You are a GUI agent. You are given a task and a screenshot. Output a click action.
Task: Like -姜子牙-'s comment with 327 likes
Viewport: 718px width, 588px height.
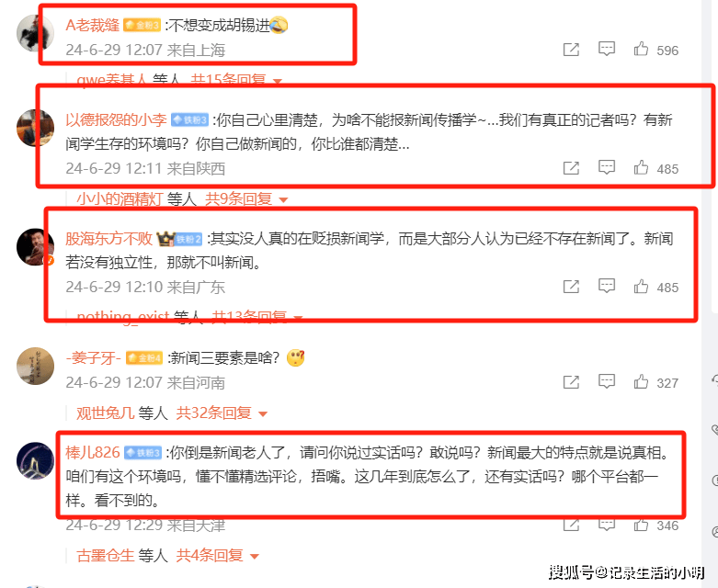click(641, 381)
